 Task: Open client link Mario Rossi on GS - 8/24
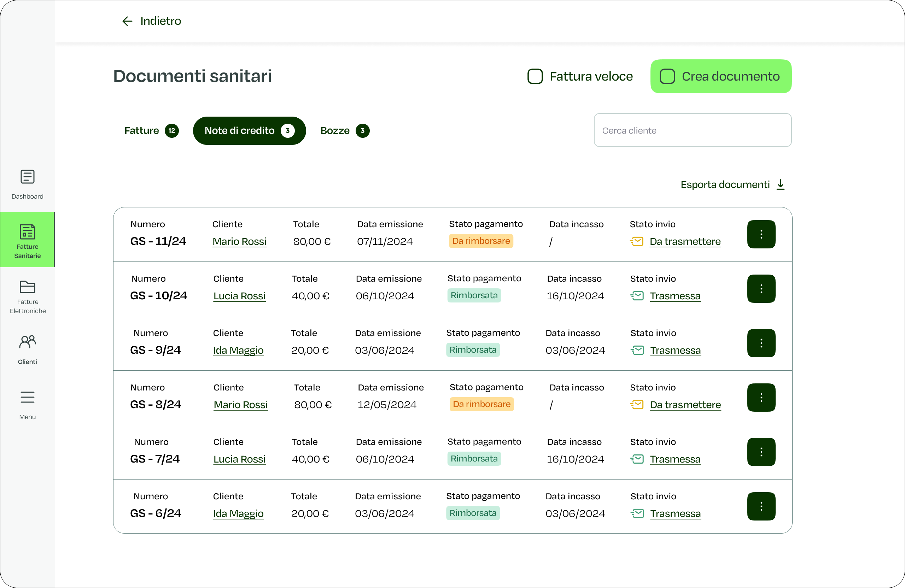(x=240, y=405)
